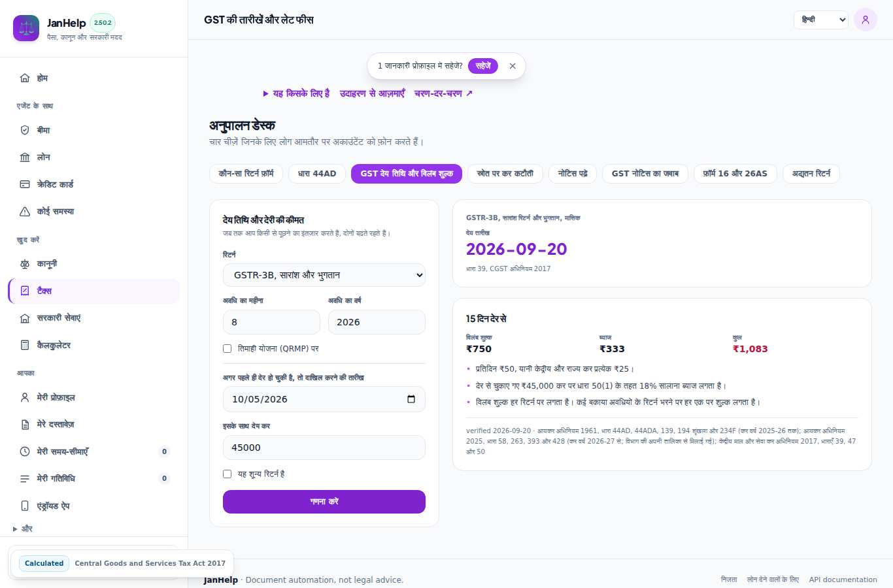Viewport: 893px width, 588px height.
Task: Open the API documentation footer link
Action: click(x=843, y=580)
